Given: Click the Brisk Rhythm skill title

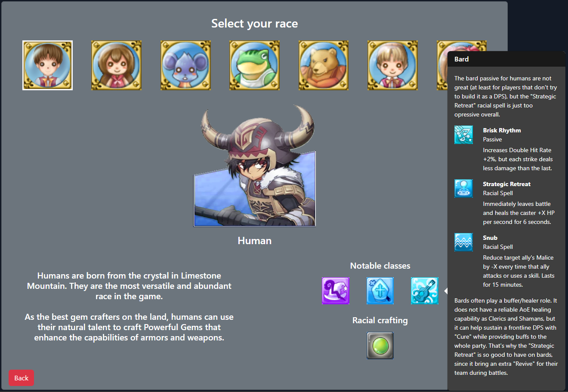Looking at the screenshot, I should click(502, 130).
